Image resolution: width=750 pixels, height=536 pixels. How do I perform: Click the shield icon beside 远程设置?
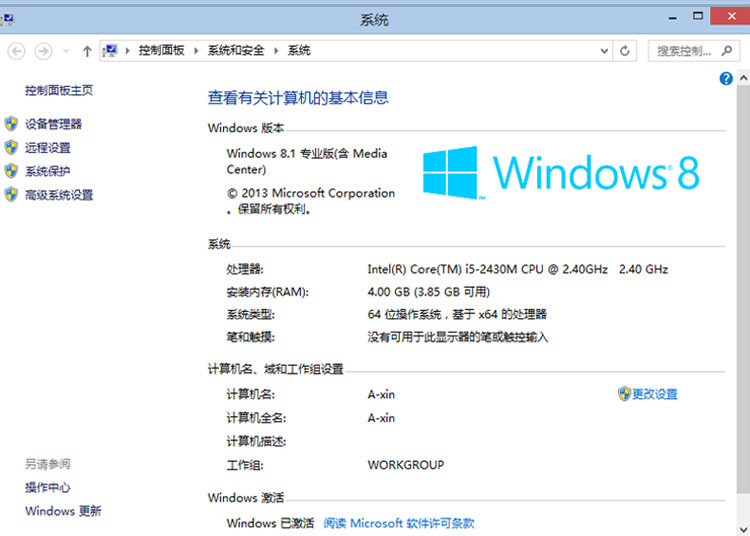click(11, 147)
